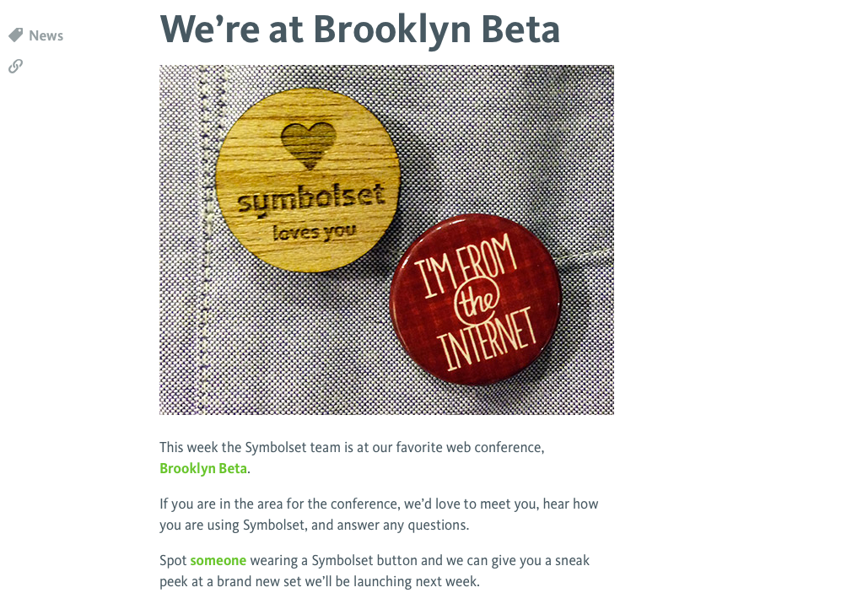Image resolution: width=868 pixels, height=609 pixels.
Task: Click the "symbolset" engraved text on badge
Action: tap(310, 200)
